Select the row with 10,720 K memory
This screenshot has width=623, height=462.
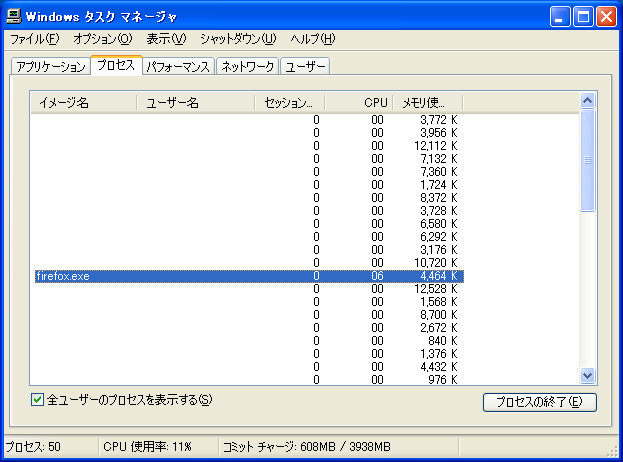click(x=250, y=263)
